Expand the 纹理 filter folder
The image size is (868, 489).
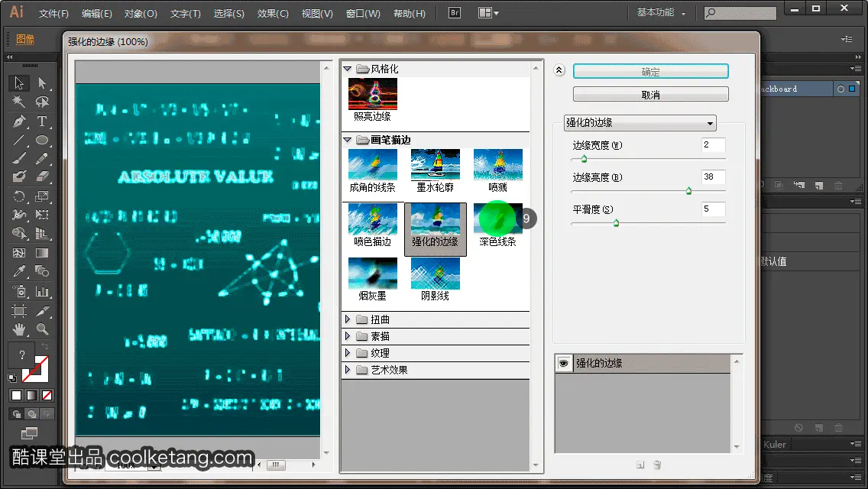348,353
